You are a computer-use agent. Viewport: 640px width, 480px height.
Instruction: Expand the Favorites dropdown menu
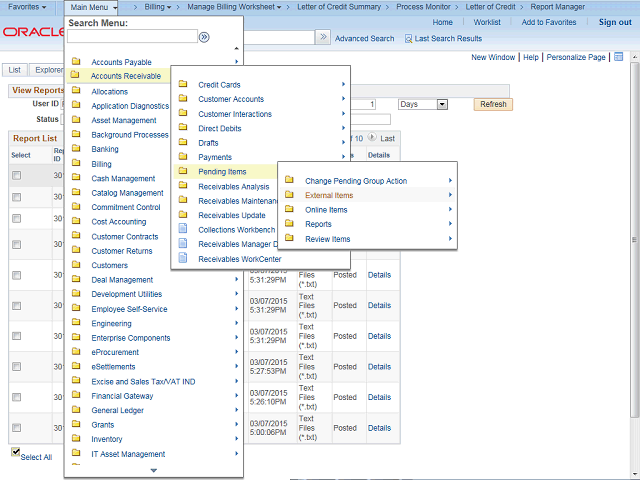tap(27, 7)
